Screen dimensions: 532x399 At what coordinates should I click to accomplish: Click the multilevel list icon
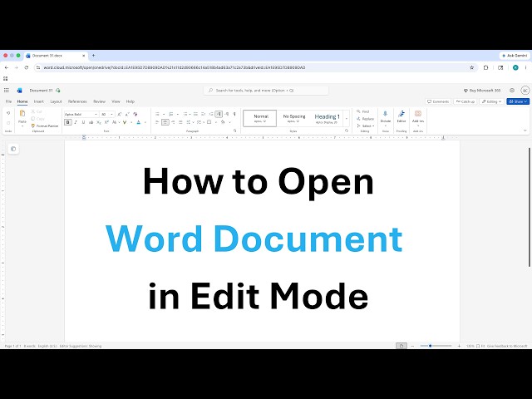185,115
